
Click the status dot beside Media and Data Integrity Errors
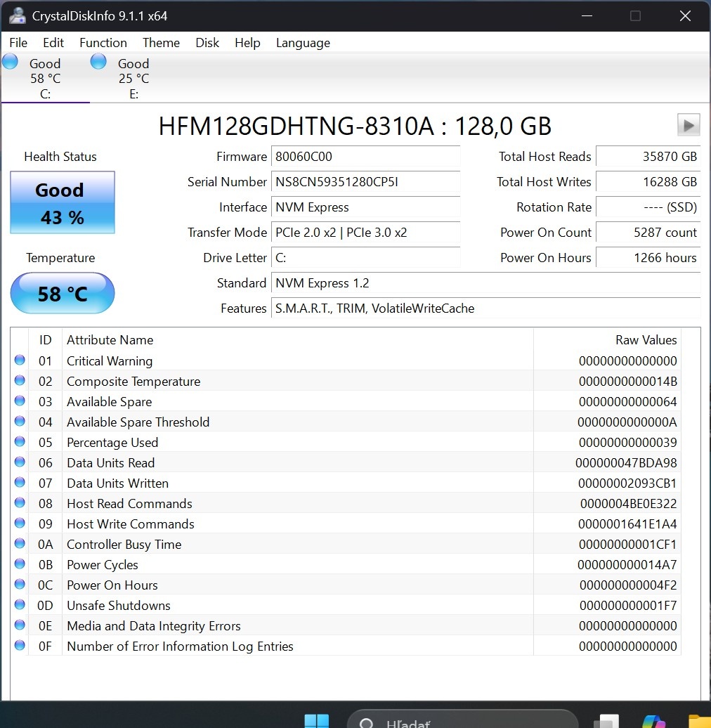click(x=19, y=625)
